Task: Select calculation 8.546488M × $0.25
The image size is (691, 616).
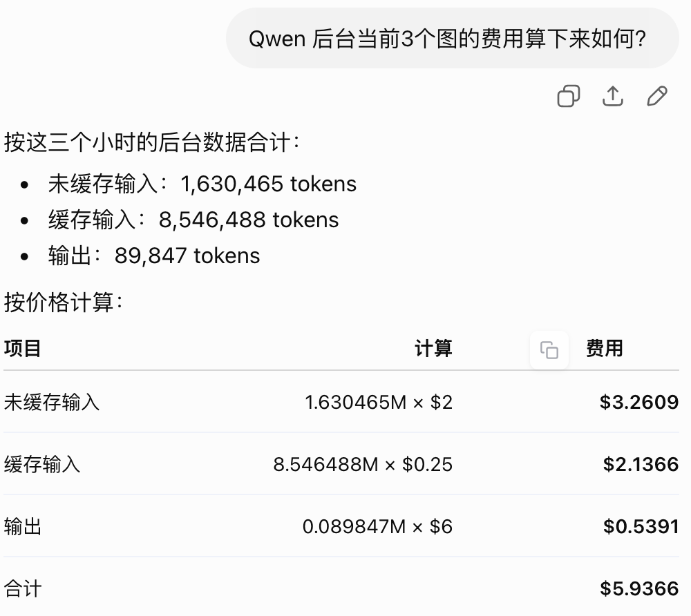Action: pyautogui.click(x=363, y=464)
